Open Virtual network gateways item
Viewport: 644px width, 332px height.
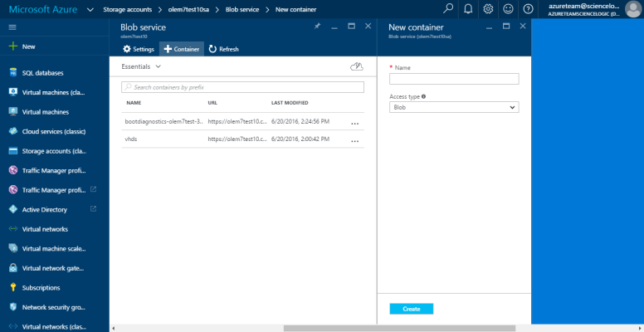pyautogui.click(x=53, y=268)
